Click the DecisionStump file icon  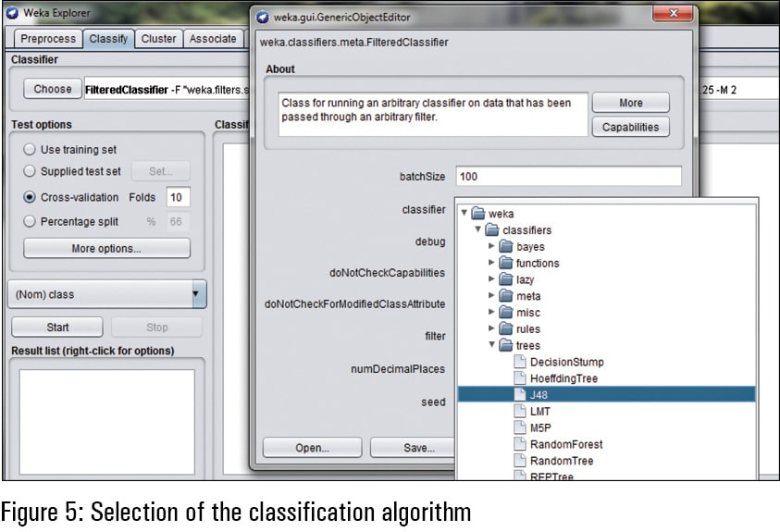[x=520, y=362]
